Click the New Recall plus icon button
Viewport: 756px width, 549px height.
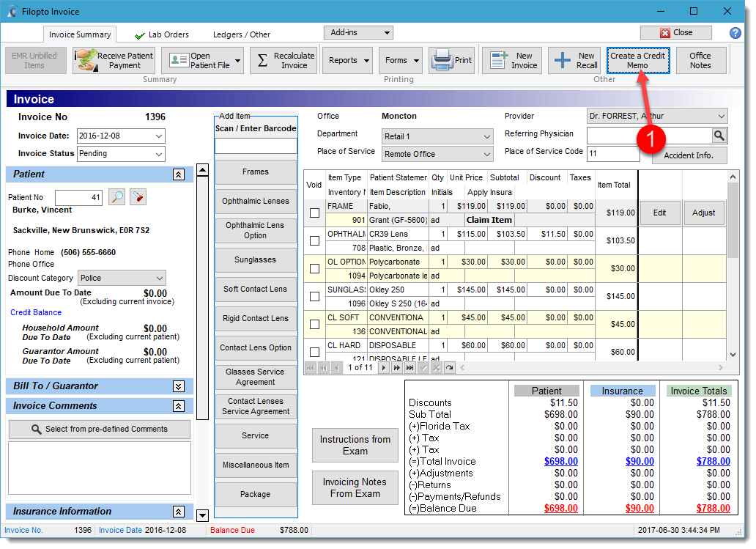[575, 60]
